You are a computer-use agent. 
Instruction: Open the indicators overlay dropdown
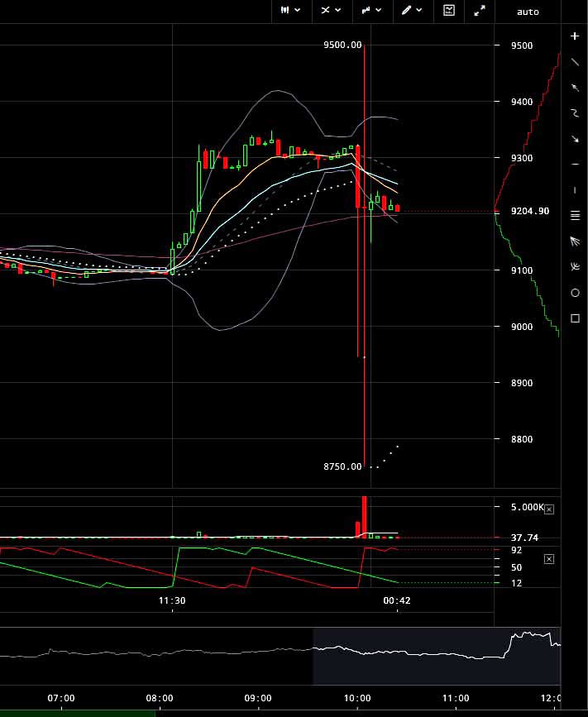pyautogui.click(x=332, y=10)
